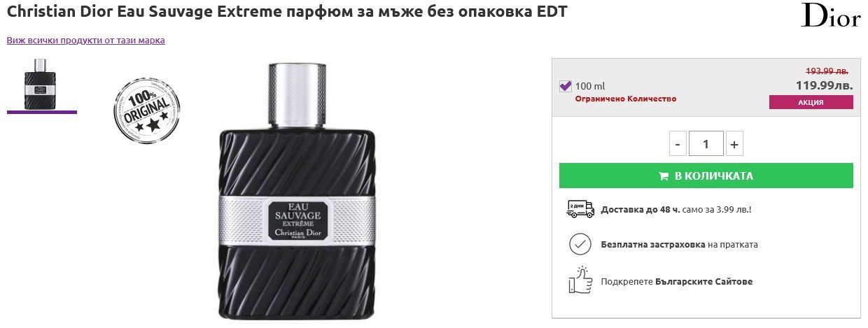868x328 pixels.
Task: Increase quantity with the plus button
Action: [734, 144]
